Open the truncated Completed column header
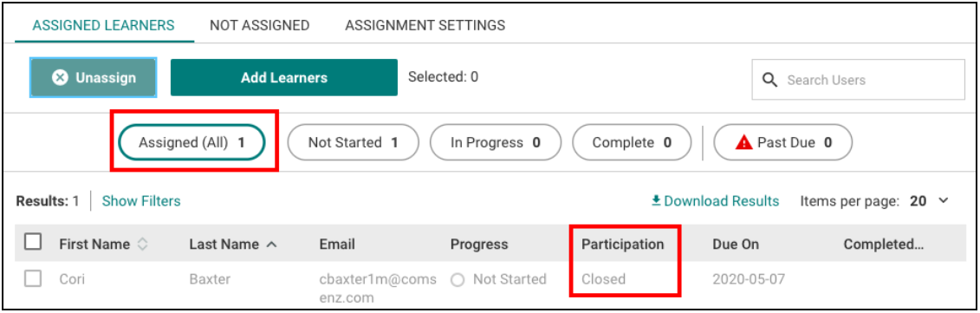Image resolution: width=980 pixels, height=313 pixels. (884, 245)
